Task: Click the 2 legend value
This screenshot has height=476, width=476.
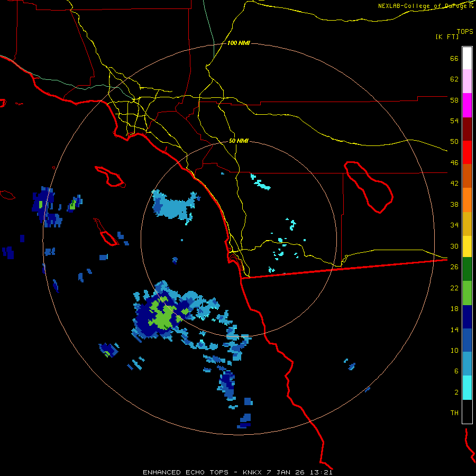Action: (456, 392)
